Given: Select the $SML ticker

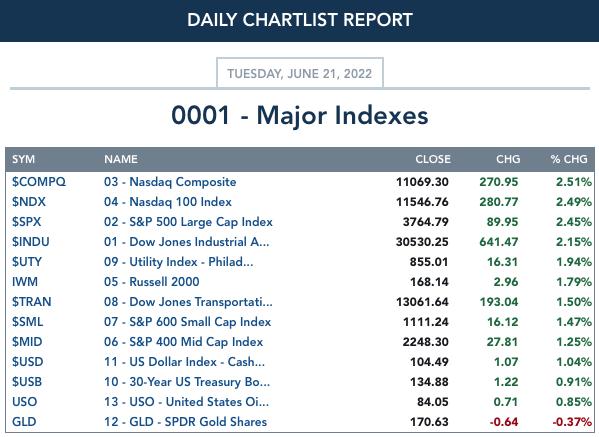Looking at the screenshot, I should (x=27, y=322).
